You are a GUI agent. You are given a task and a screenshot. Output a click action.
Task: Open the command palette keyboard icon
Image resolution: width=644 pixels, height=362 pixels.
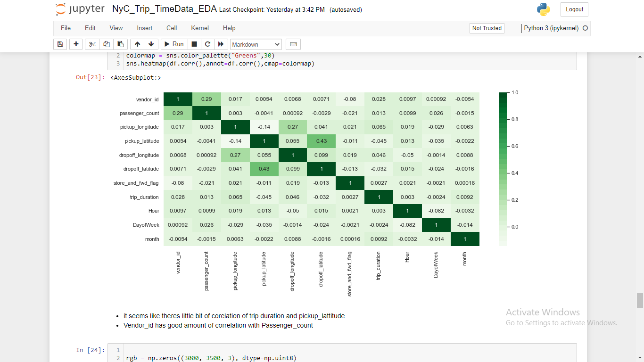293,44
